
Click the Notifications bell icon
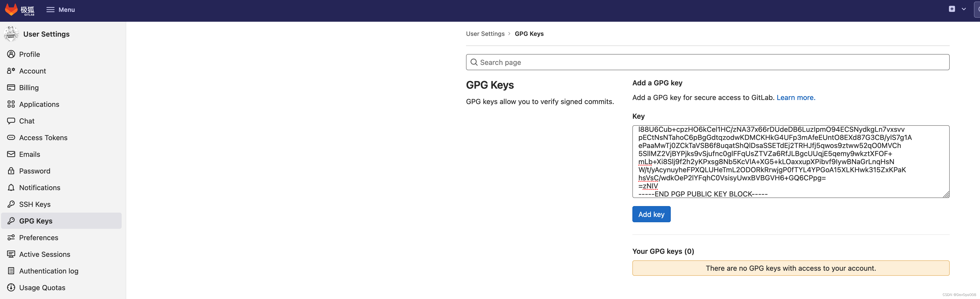click(11, 188)
